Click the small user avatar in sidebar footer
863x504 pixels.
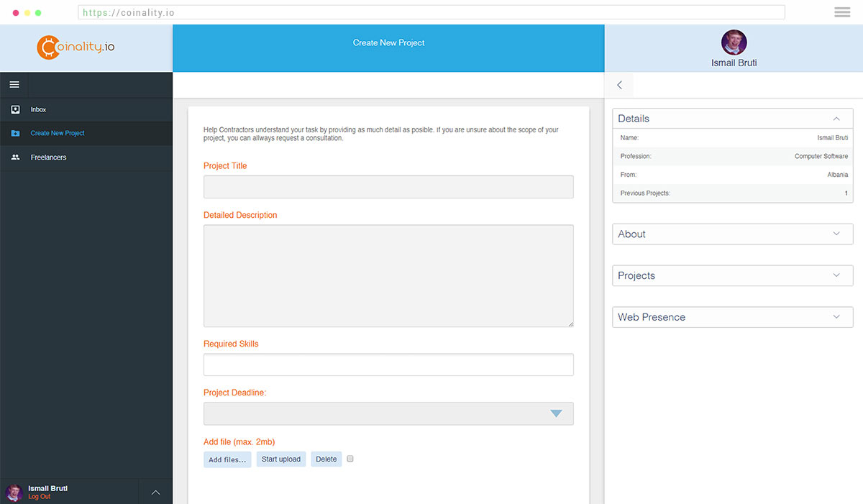point(14,492)
